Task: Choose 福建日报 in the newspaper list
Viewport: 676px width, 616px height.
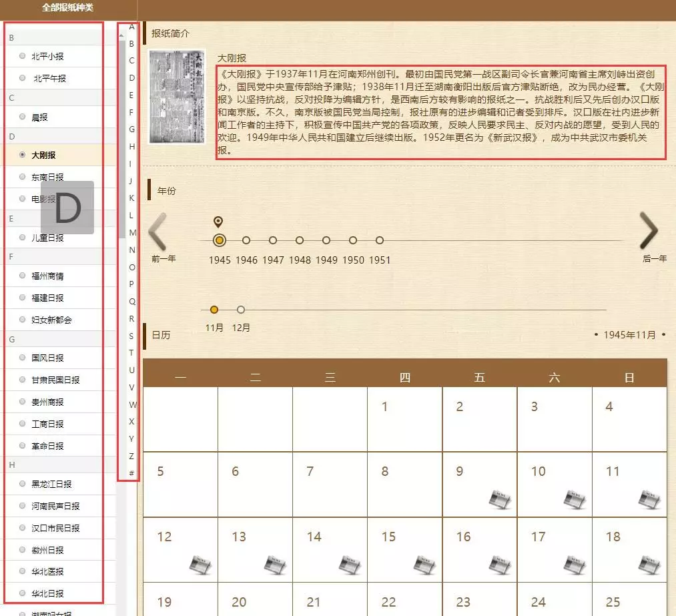Action: tap(23, 298)
